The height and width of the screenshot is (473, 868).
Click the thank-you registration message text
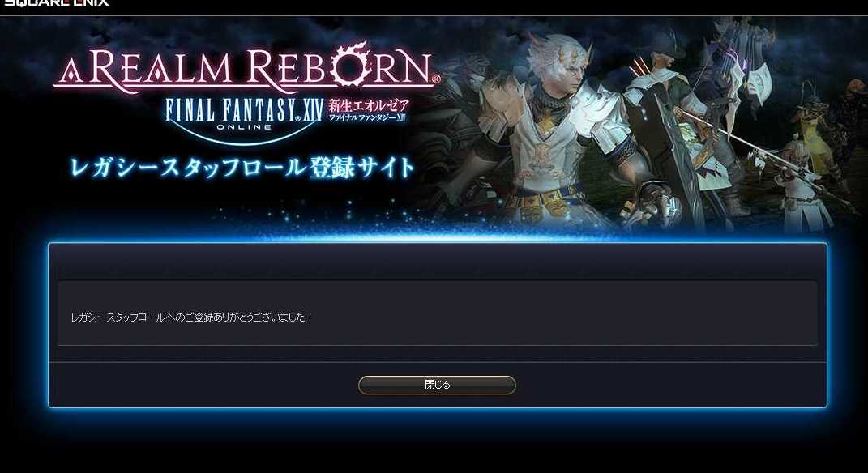(x=191, y=317)
